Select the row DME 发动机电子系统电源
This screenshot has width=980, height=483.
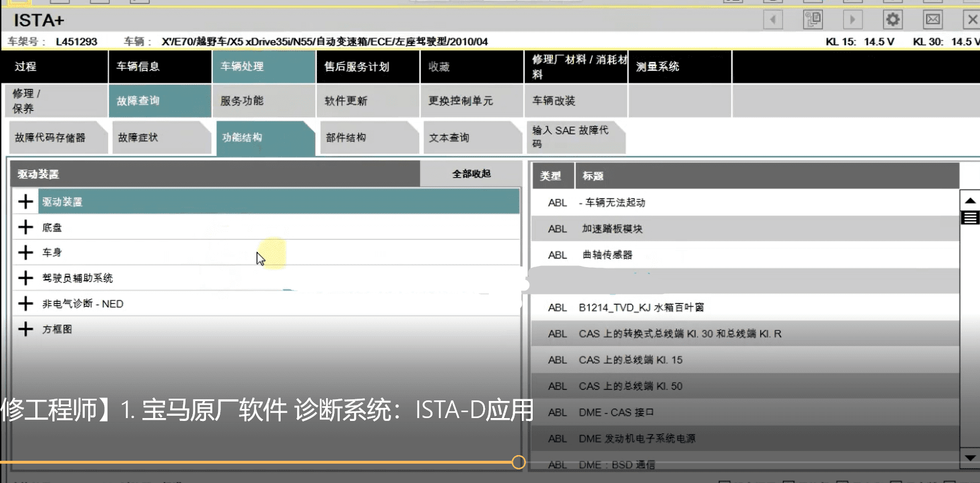pyautogui.click(x=745, y=438)
